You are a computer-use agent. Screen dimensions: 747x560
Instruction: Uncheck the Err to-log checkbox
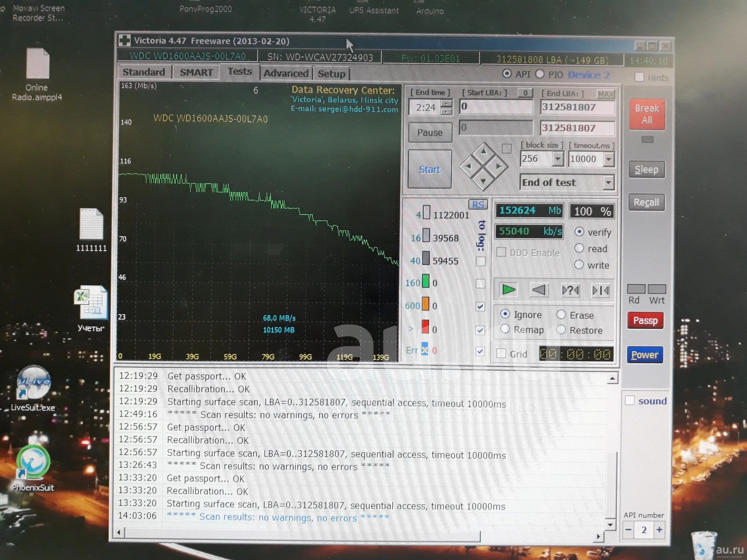click(x=480, y=351)
